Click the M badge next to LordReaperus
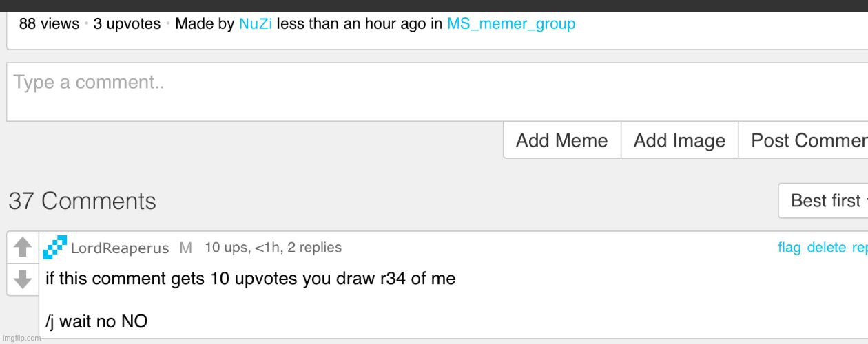Image resolution: width=868 pixels, height=344 pixels. point(185,248)
